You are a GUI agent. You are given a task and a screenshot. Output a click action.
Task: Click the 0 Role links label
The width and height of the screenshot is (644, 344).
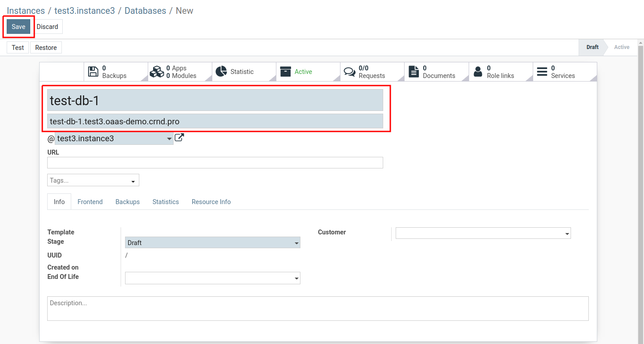tap(500, 72)
